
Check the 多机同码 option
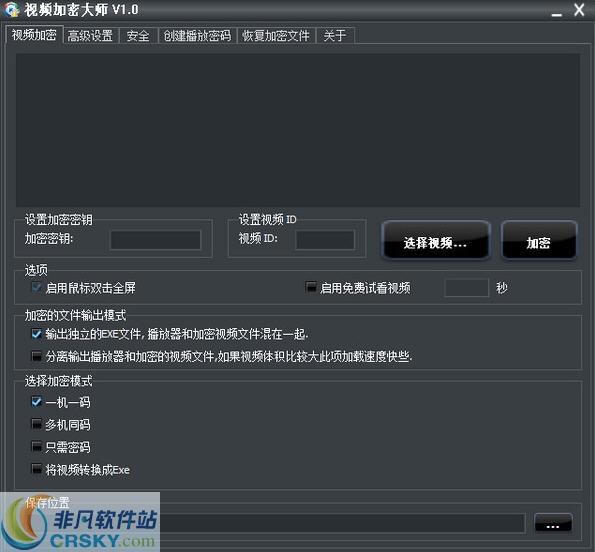[x=36, y=424]
